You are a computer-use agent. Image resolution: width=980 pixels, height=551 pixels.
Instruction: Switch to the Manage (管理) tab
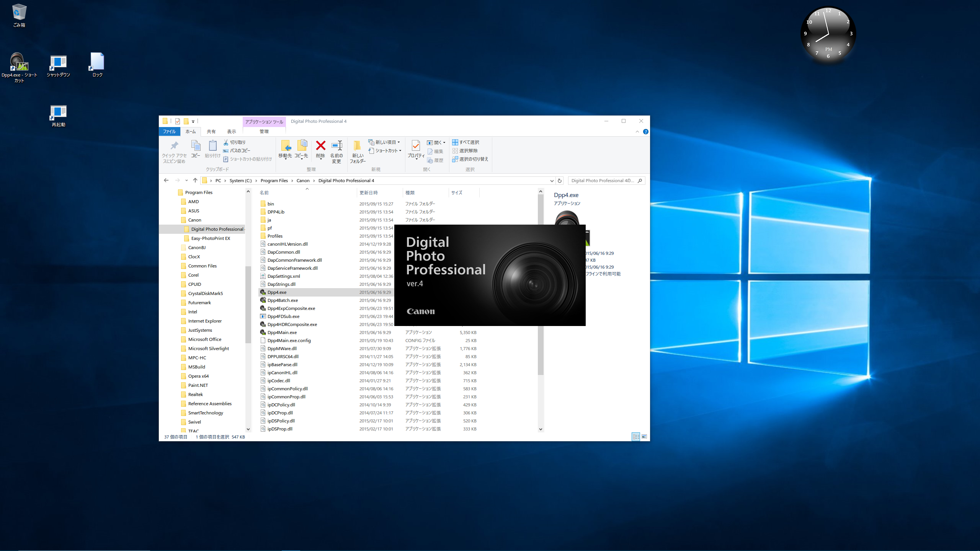tap(264, 132)
